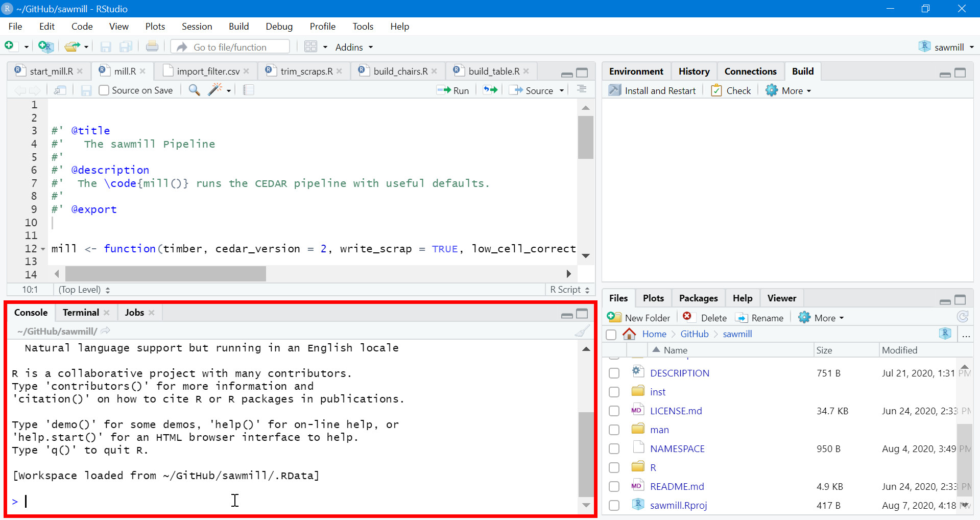Click the Run button
The image size is (980, 520).
point(453,90)
